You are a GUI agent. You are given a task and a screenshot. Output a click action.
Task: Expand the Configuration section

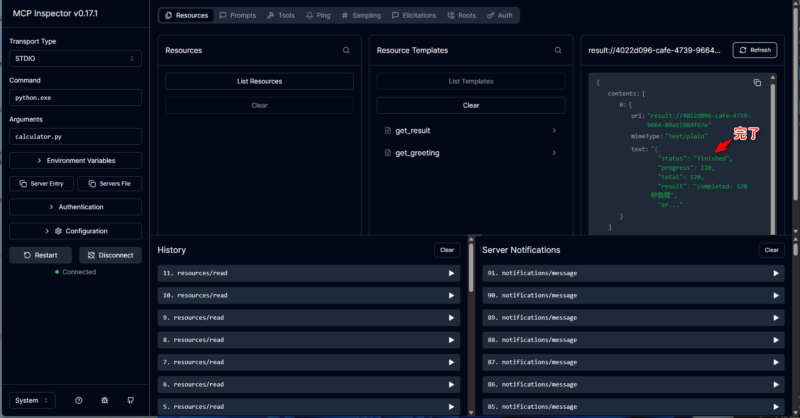click(x=75, y=231)
